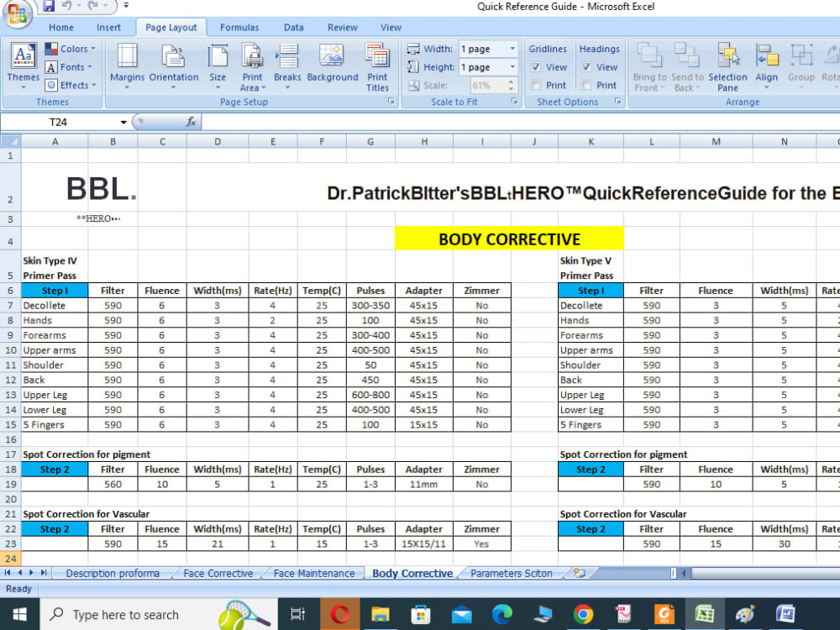This screenshot has width=840, height=630.
Task: Open the Width scale dropdown
Action: click(x=512, y=49)
